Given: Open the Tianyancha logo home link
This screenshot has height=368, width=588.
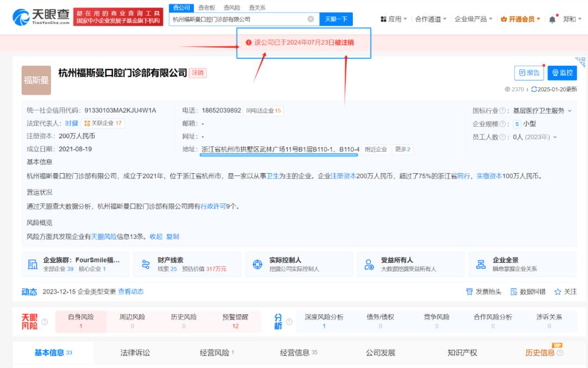Looking at the screenshot, I should pyautogui.click(x=41, y=17).
